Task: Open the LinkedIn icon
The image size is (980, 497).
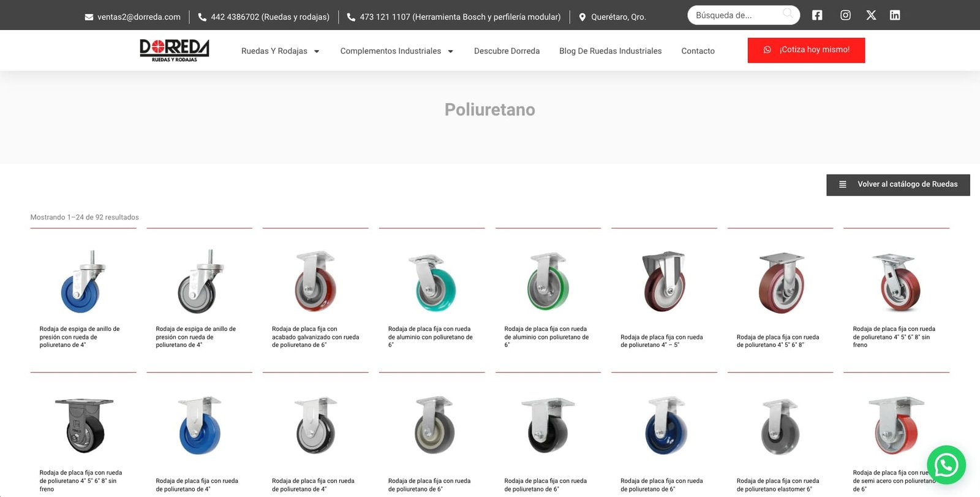Action: tap(895, 15)
